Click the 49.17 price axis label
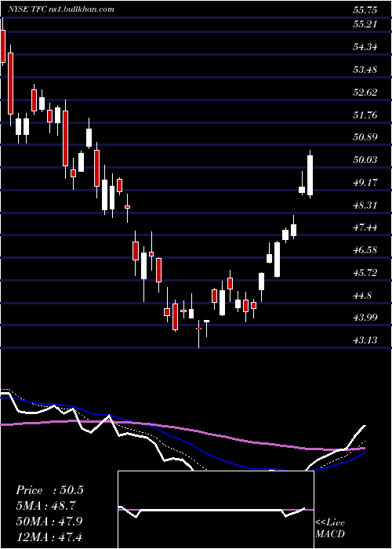The width and height of the screenshot is (392, 549). point(365,182)
